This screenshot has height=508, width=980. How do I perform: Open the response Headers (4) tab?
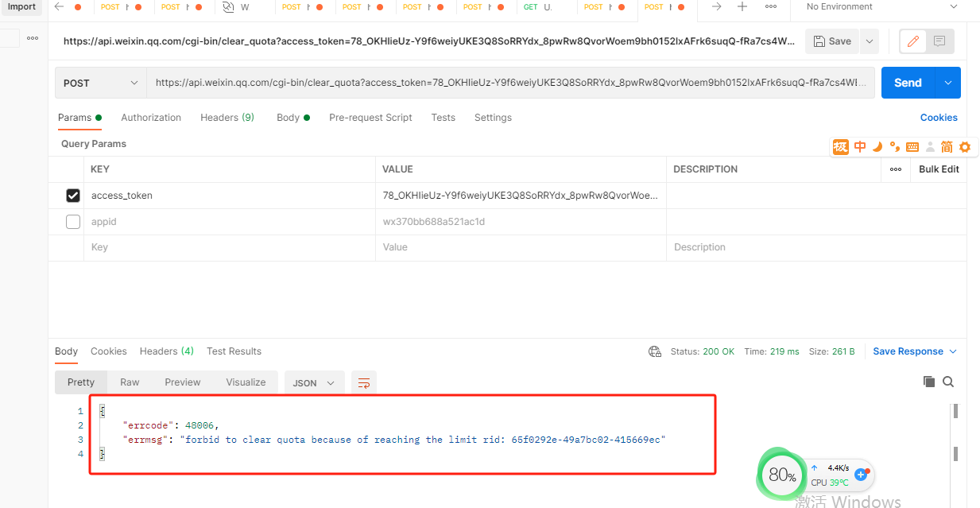167,351
